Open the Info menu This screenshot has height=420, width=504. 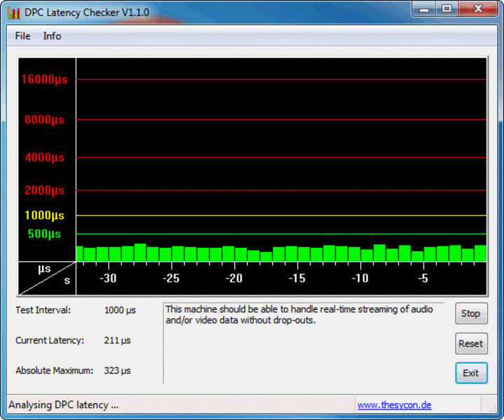coord(52,36)
